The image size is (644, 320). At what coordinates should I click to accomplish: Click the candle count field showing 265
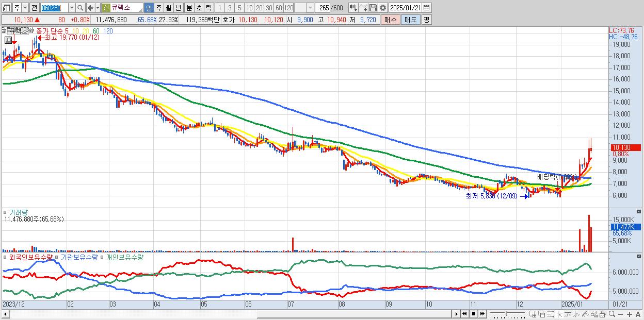pos(323,8)
